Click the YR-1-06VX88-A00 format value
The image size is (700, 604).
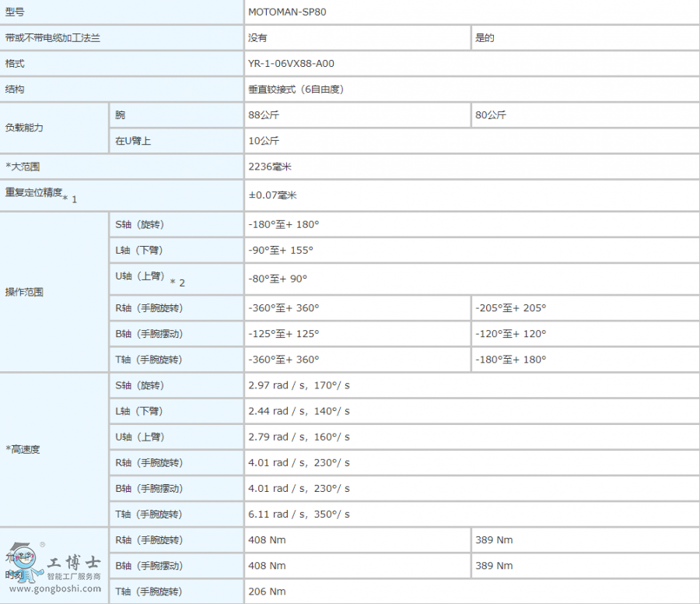291,64
